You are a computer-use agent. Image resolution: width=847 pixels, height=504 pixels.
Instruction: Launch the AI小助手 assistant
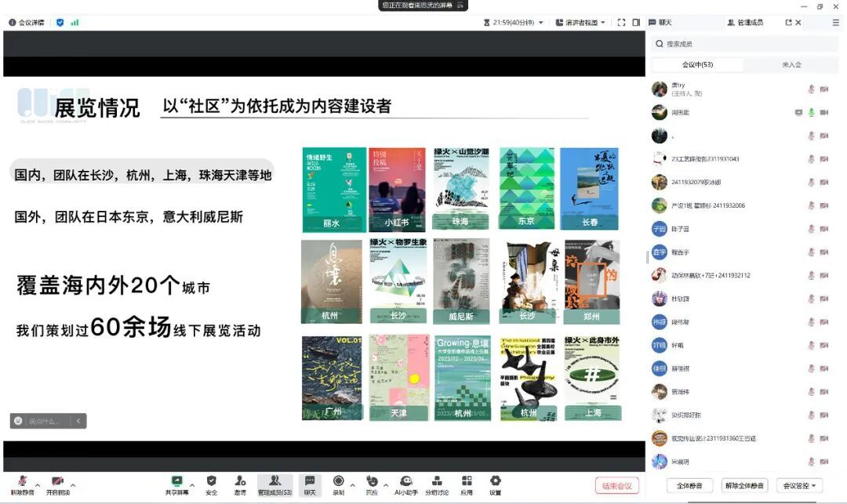pyautogui.click(x=405, y=481)
